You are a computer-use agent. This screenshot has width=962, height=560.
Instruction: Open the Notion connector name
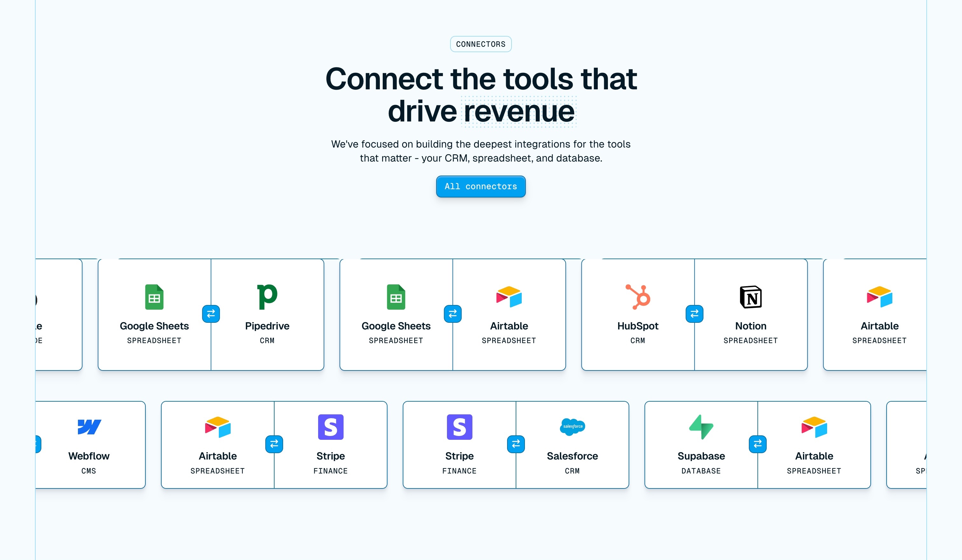pos(750,326)
